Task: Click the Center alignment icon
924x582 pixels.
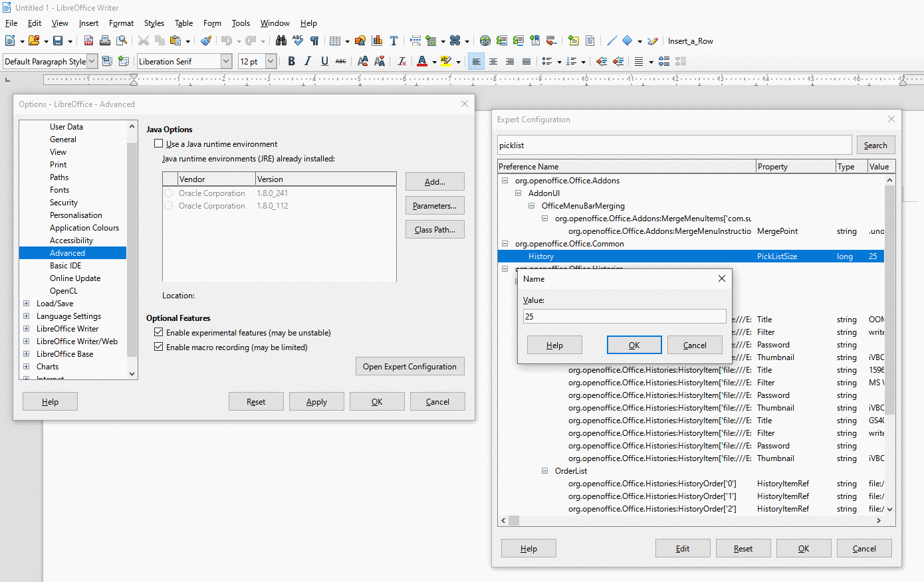Action: 493,62
